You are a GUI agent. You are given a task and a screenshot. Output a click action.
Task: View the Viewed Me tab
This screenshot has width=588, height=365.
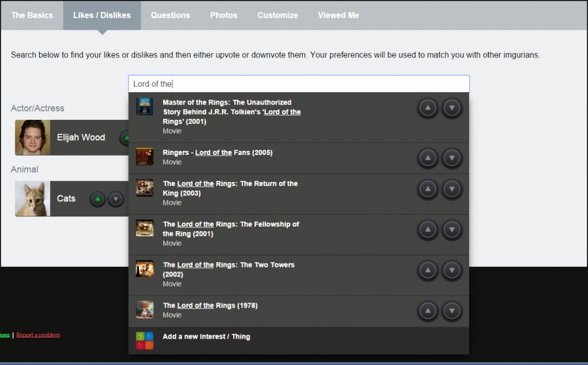[338, 15]
